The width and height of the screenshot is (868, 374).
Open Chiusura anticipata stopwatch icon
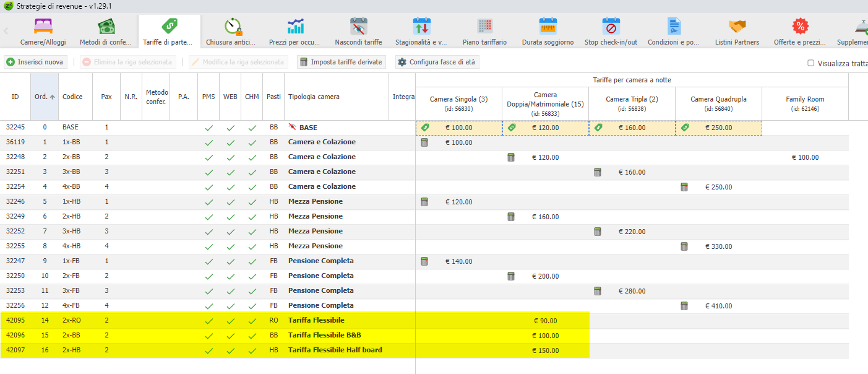[233, 27]
